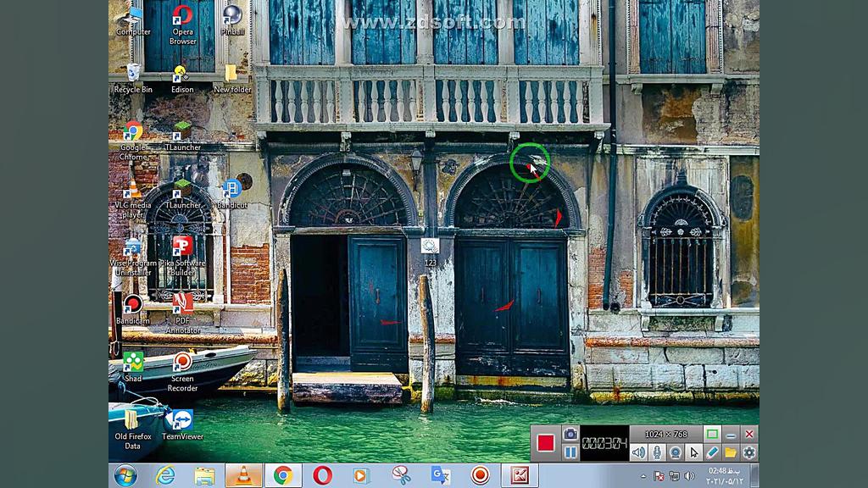Image resolution: width=868 pixels, height=488 pixels.
Task: Open the Action Center flag icon
Action: (x=659, y=476)
